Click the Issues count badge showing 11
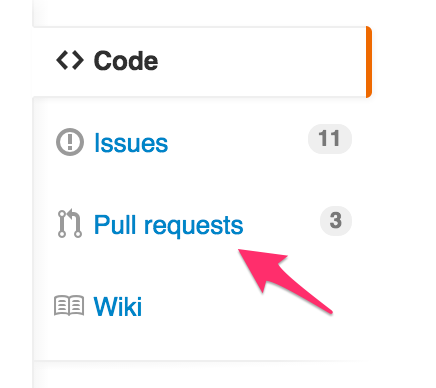The width and height of the screenshot is (436, 388). pyautogui.click(x=330, y=139)
